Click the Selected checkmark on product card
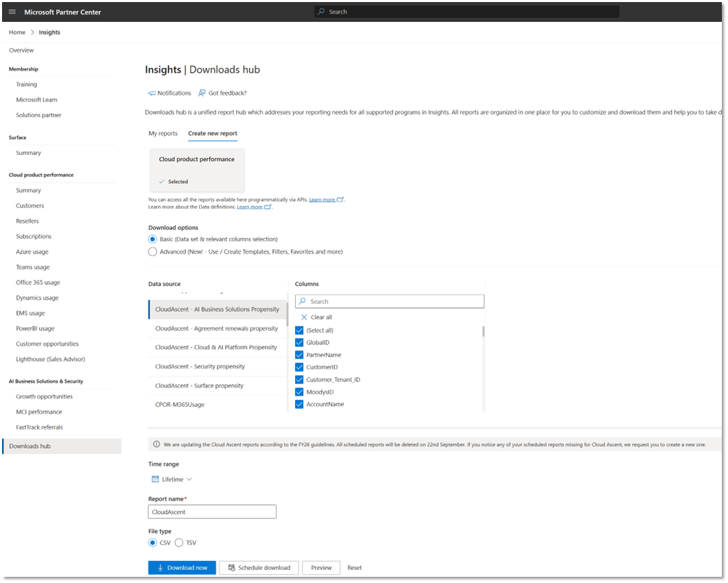Screen dimensions: 728x583 pyautogui.click(x=161, y=182)
